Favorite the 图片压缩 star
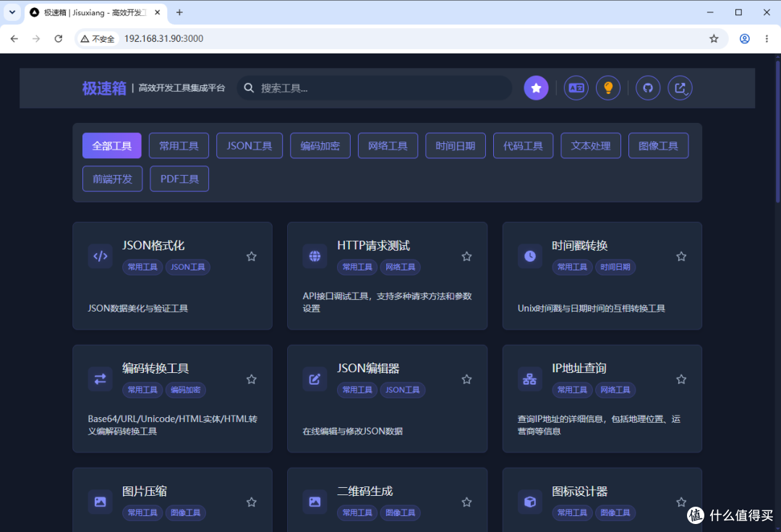 (252, 502)
